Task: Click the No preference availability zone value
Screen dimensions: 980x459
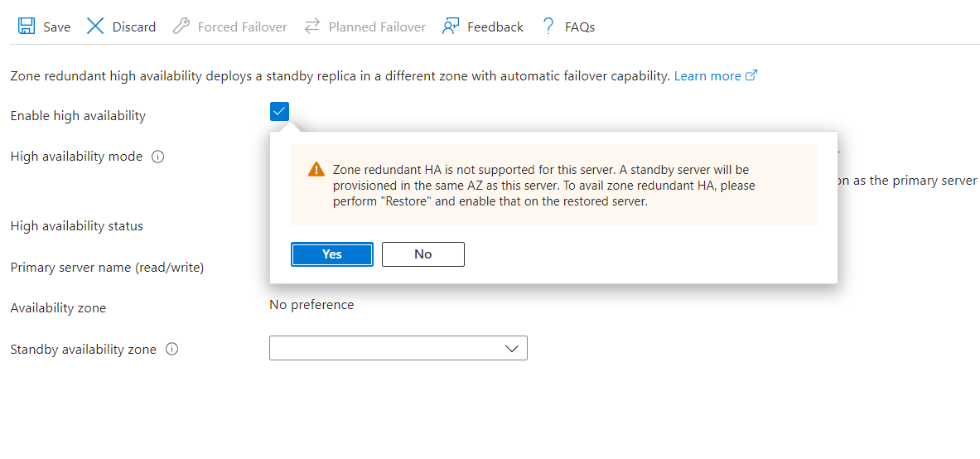Action: 311,305
